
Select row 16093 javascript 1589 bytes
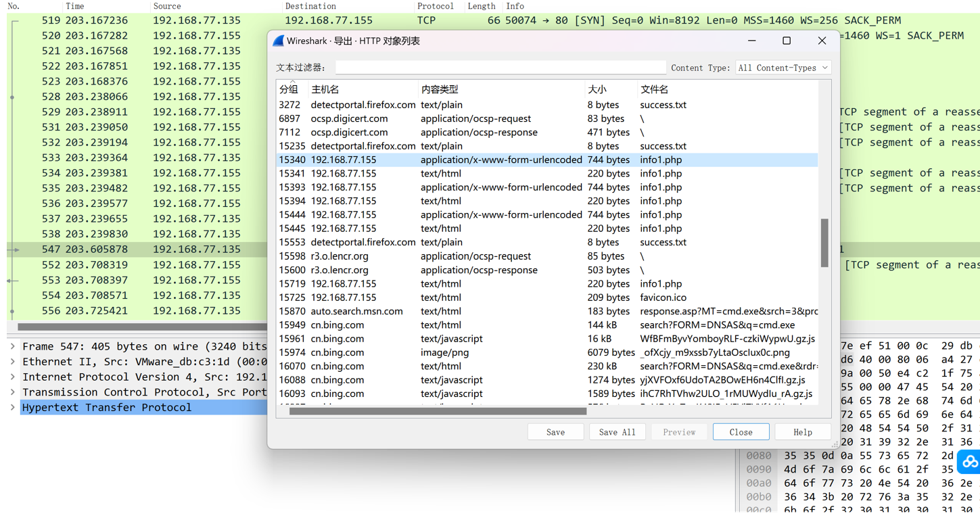click(x=547, y=394)
